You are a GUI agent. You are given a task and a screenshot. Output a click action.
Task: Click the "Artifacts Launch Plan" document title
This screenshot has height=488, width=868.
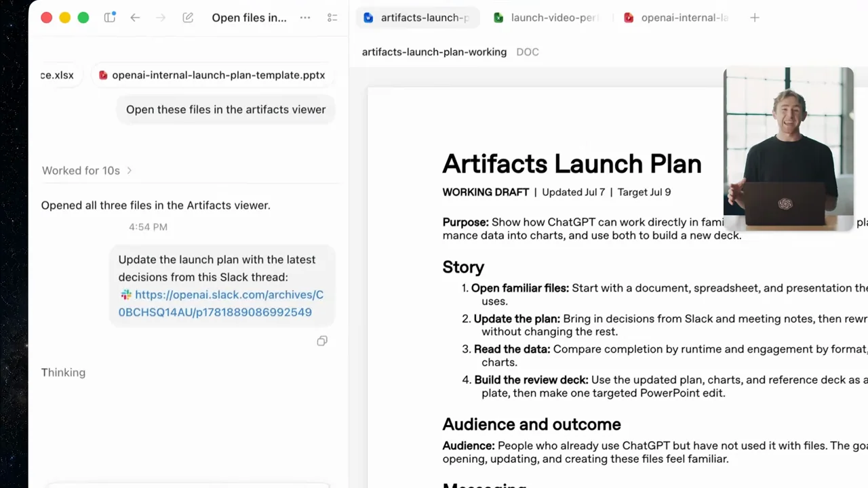[x=572, y=164]
